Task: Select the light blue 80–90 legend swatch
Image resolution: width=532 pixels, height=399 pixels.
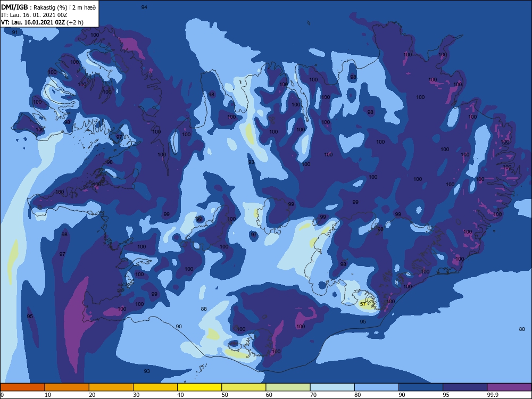Action: [x=377, y=387]
